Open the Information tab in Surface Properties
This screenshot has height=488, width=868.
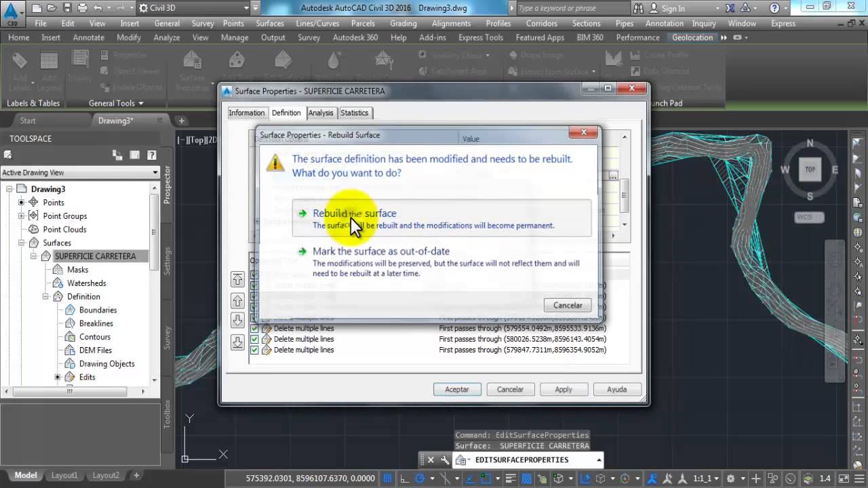pyautogui.click(x=246, y=113)
